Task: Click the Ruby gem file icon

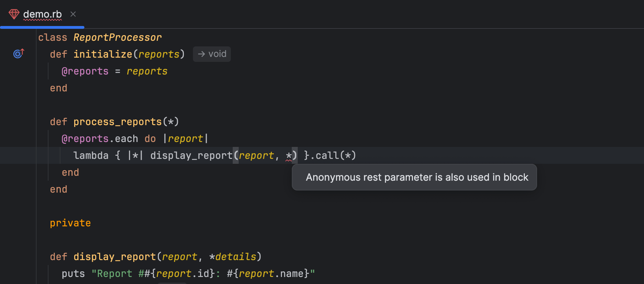Action: click(14, 14)
